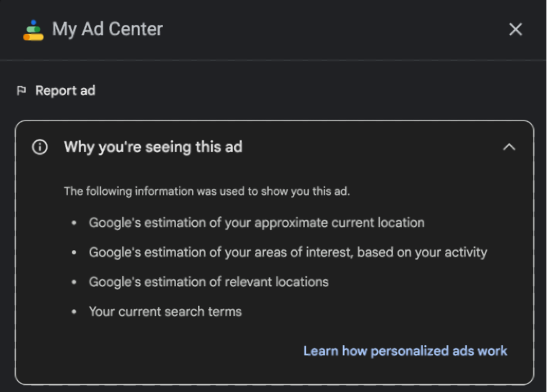Select the Report ad text label
547x392 pixels.
tap(65, 91)
